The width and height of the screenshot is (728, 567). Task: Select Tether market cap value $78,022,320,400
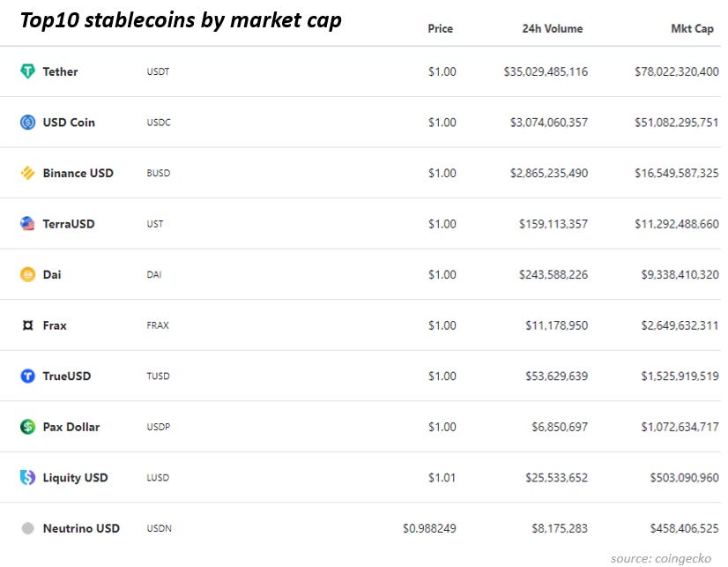tap(677, 71)
